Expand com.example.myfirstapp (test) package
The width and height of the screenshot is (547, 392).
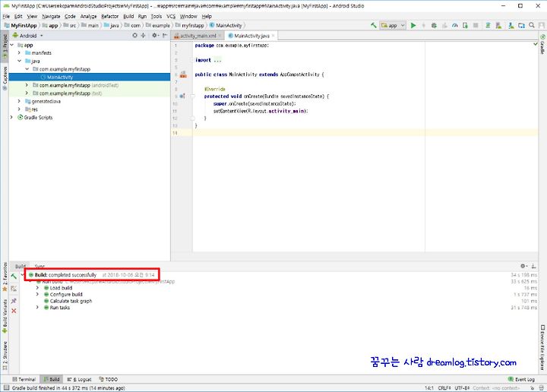[x=27, y=93]
